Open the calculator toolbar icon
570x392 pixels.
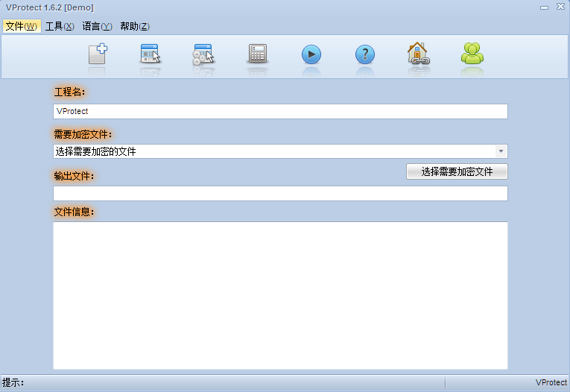(x=258, y=54)
